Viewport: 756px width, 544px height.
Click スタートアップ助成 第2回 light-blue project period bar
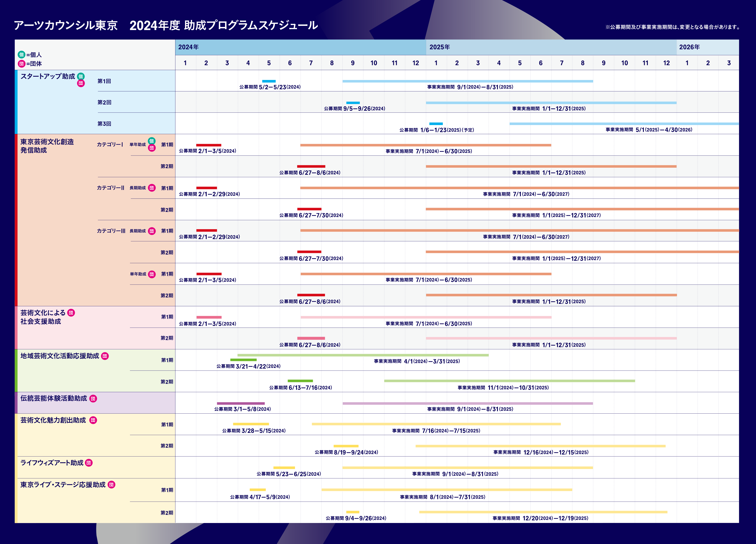click(x=551, y=103)
